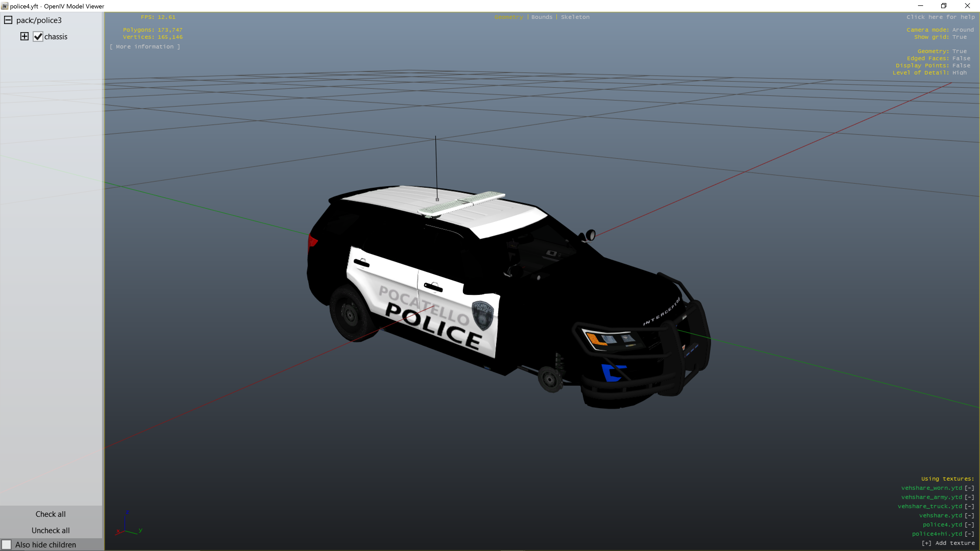
Task: Click the OpenIV app icon in the title bar
Action: point(5,6)
